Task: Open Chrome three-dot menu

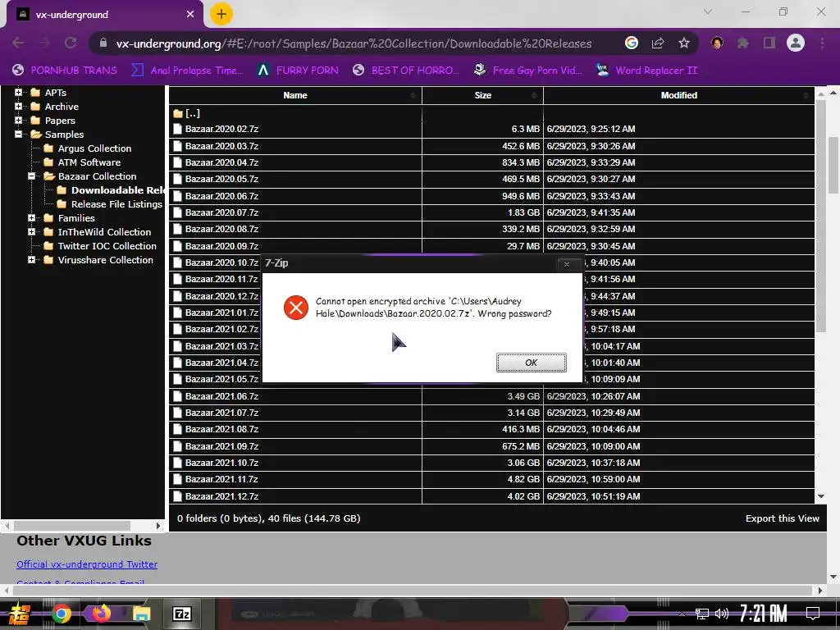Action: tap(822, 43)
